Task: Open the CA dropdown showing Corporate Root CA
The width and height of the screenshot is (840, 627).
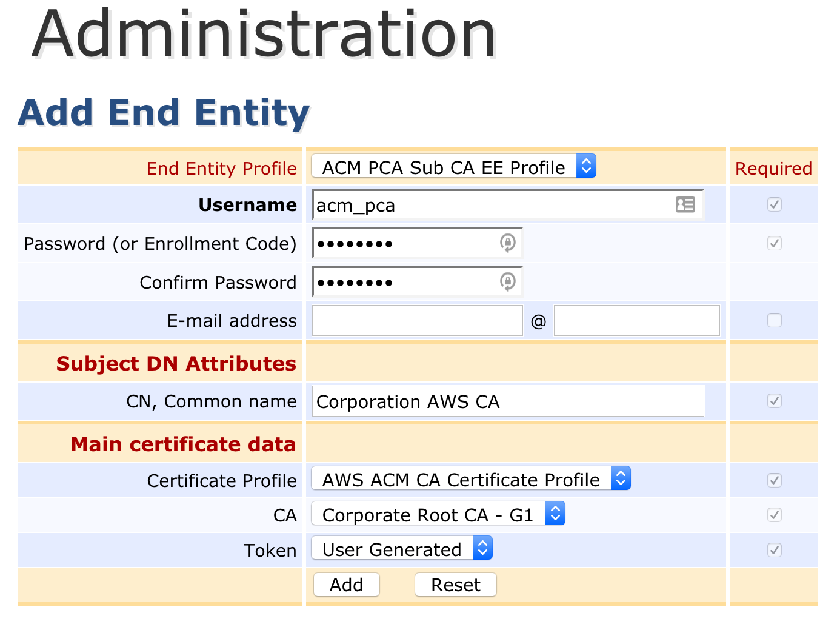Action: 438,514
